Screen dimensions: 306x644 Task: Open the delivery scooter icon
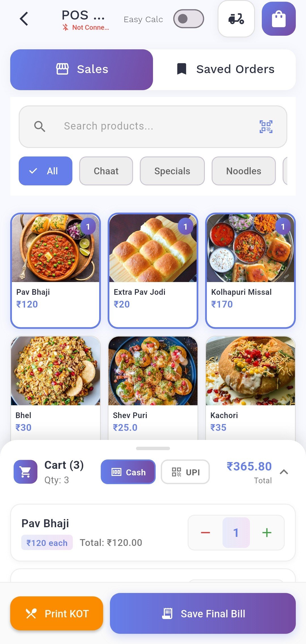(x=236, y=19)
